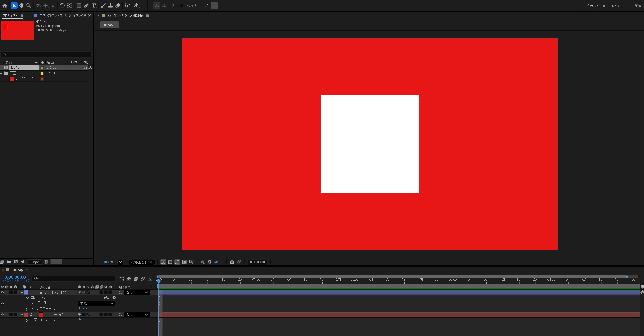This screenshot has width=644, height=336.
Task: Toggle Region of Interest button
Action: pos(184,262)
